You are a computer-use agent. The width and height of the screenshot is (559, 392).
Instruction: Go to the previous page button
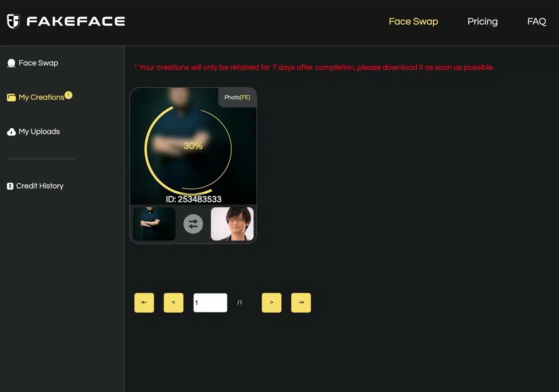[x=173, y=303]
